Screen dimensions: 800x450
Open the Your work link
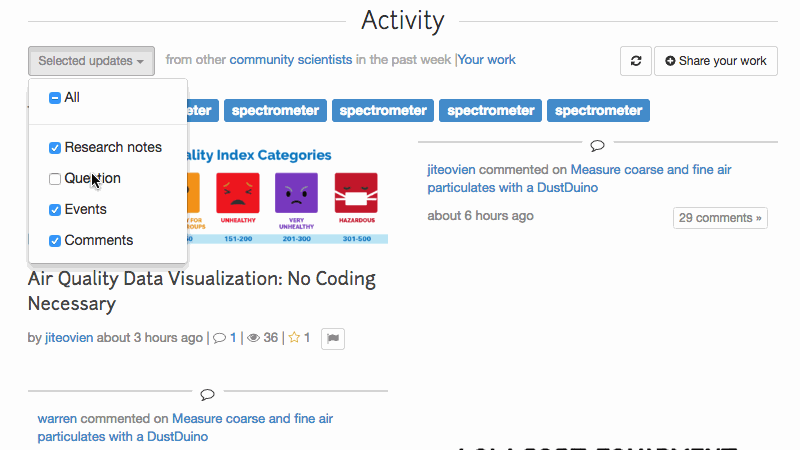(x=487, y=60)
